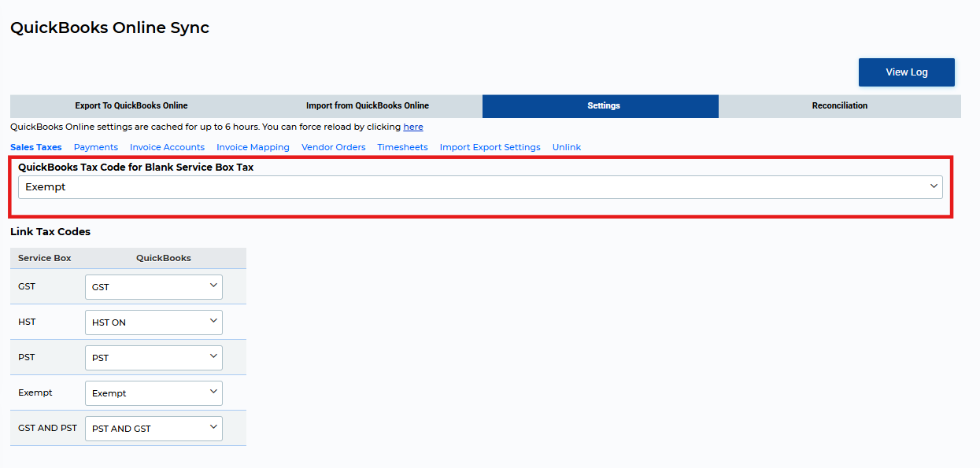Click the 'QuickBooks Online Sync' page title
Screen dimensions: 980x468
point(109,28)
